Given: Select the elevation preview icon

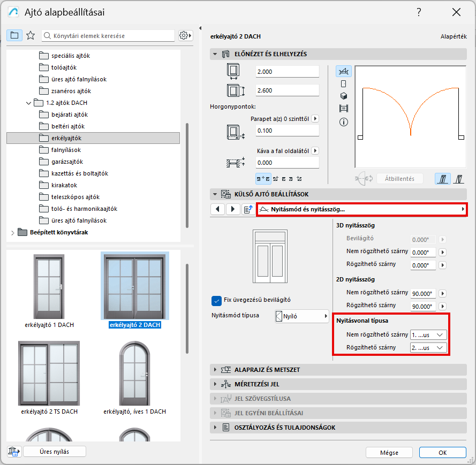Looking at the screenshot, I should tap(344, 83).
